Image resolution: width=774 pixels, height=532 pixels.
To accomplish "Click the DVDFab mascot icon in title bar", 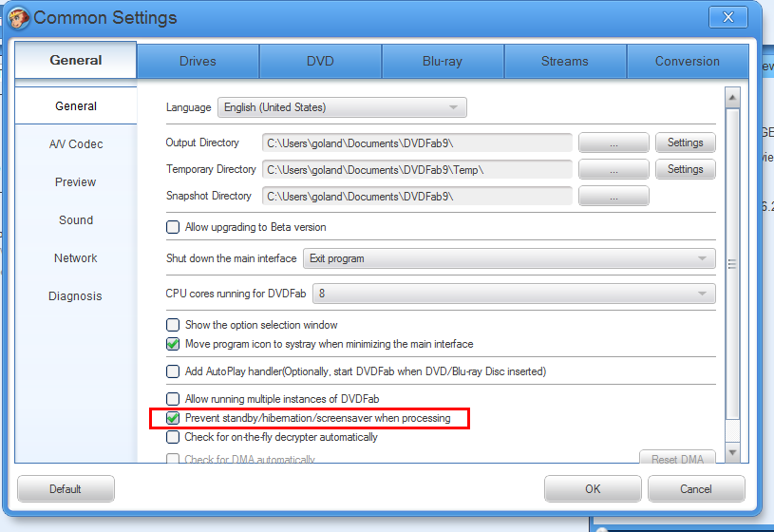I will (x=19, y=18).
